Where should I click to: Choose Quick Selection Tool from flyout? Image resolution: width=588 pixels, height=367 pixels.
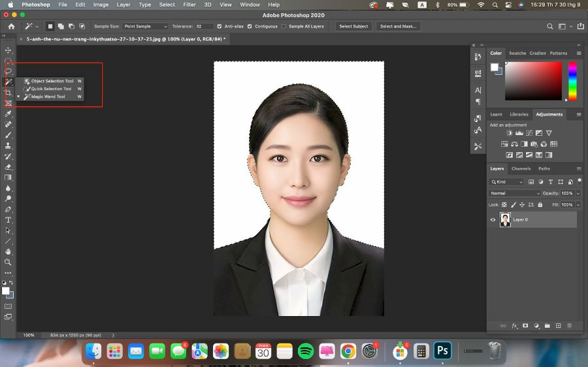[51, 89]
